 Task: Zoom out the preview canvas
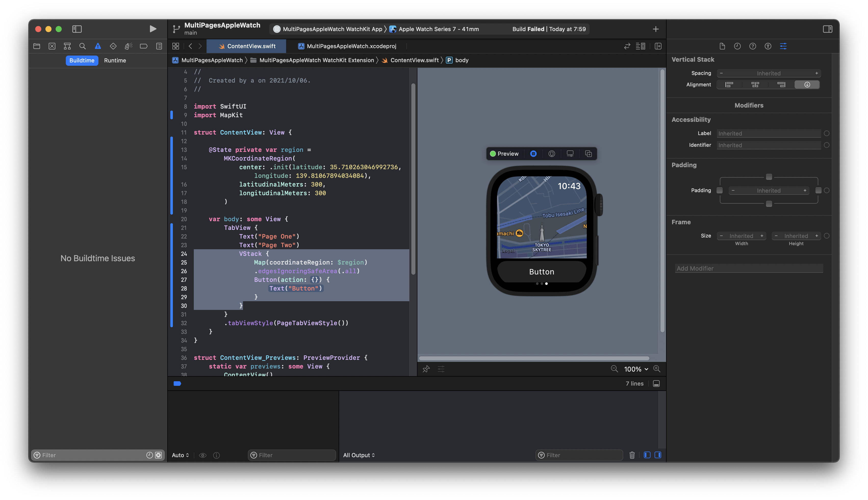pos(614,369)
